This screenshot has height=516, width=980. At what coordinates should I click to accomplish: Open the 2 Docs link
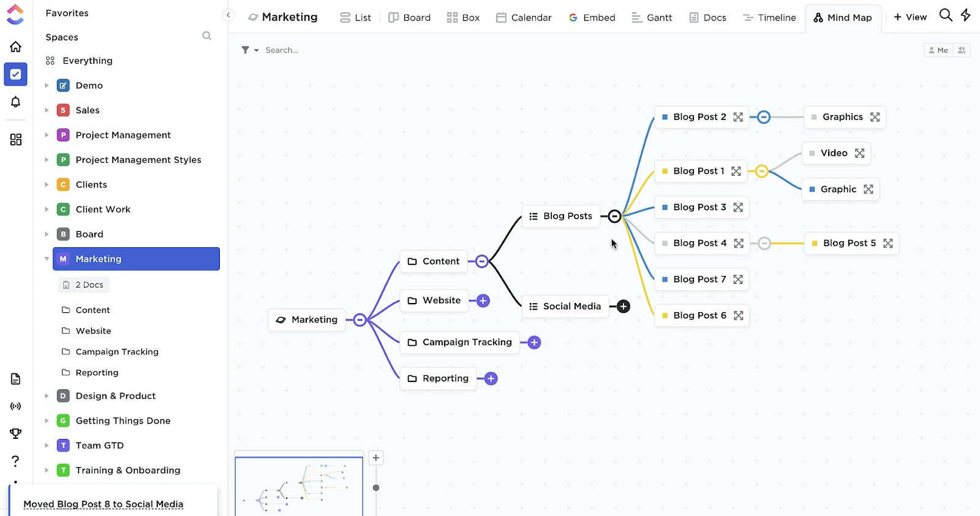pyautogui.click(x=85, y=285)
